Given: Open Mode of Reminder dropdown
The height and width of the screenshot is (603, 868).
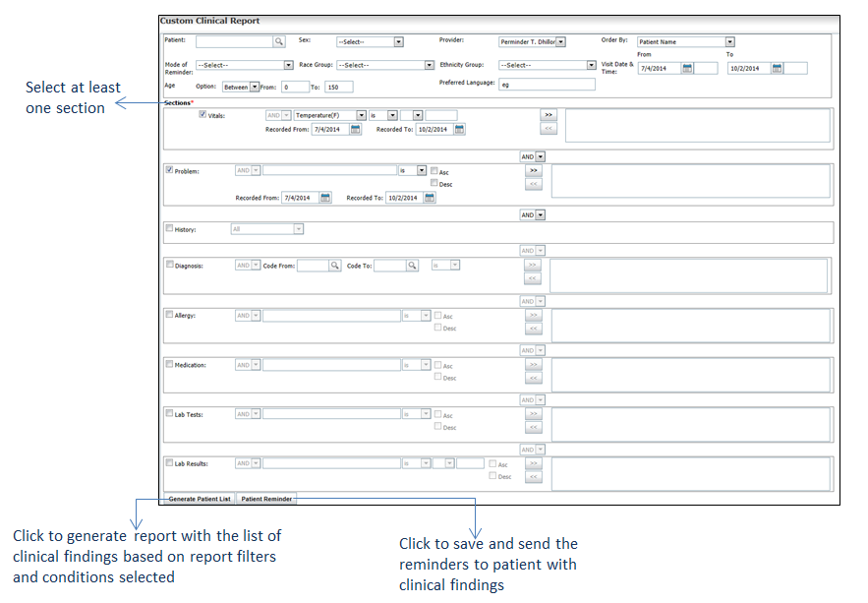Looking at the screenshot, I should click(x=244, y=65).
